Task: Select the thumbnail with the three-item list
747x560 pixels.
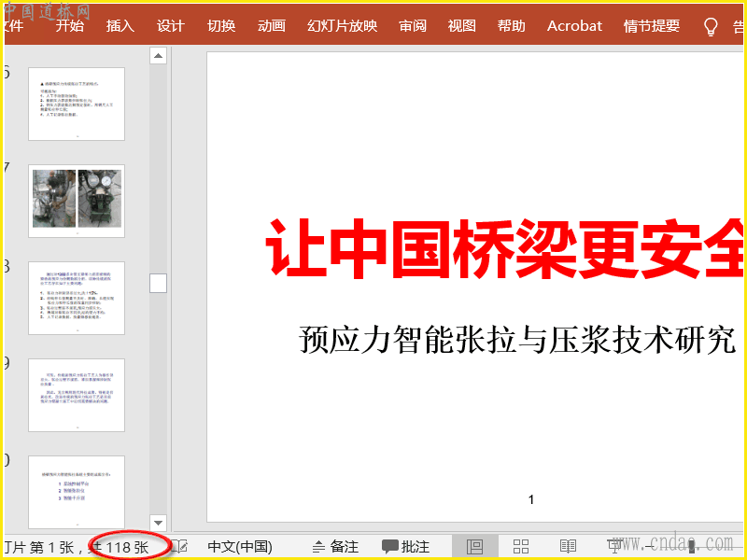Action: click(x=77, y=493)
